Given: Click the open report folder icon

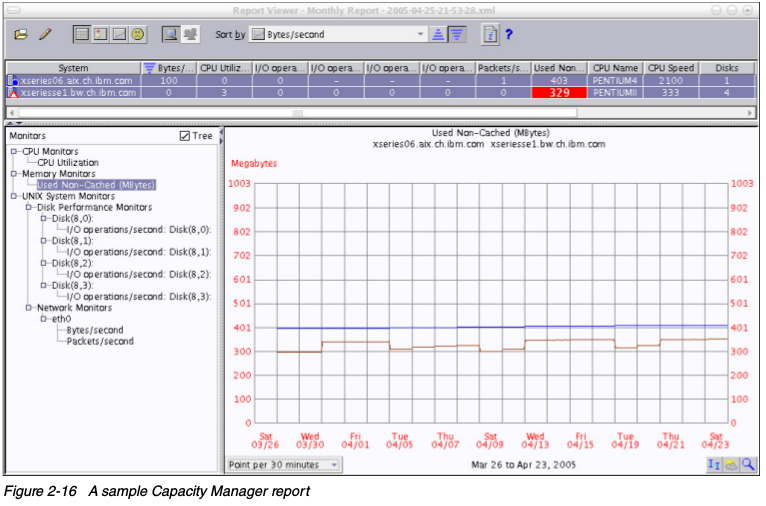Looking at the screenshot, I should pyautogui.click(x=21, y=34).
